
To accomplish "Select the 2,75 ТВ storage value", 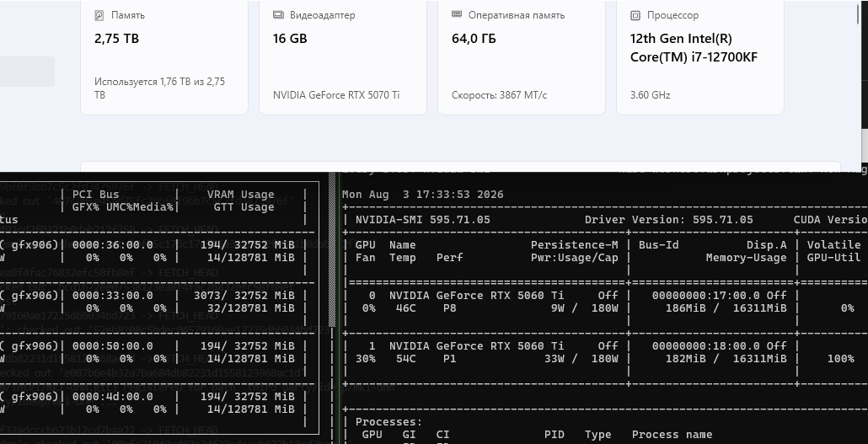I will coord(117,39).
